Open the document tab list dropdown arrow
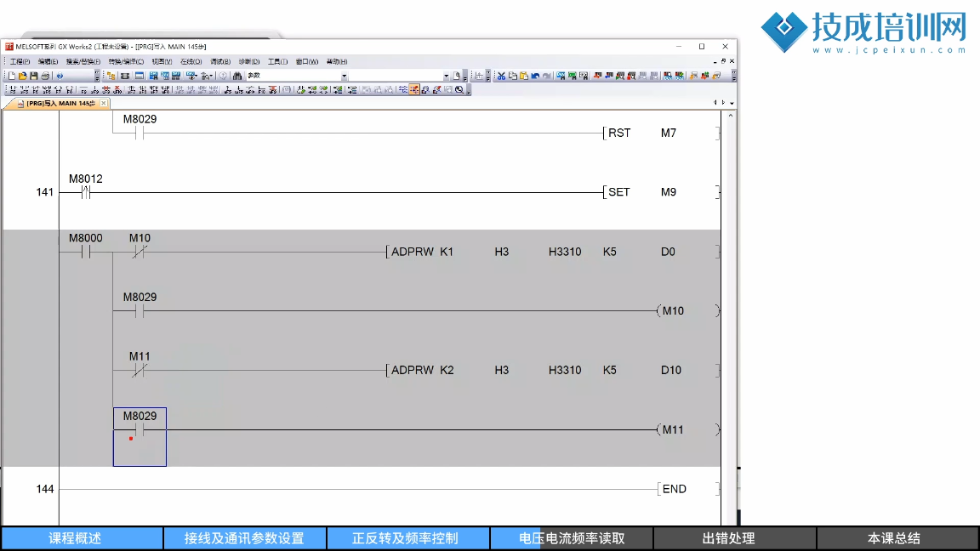Viewport: 980px width, 551px height. pos(732,103)
